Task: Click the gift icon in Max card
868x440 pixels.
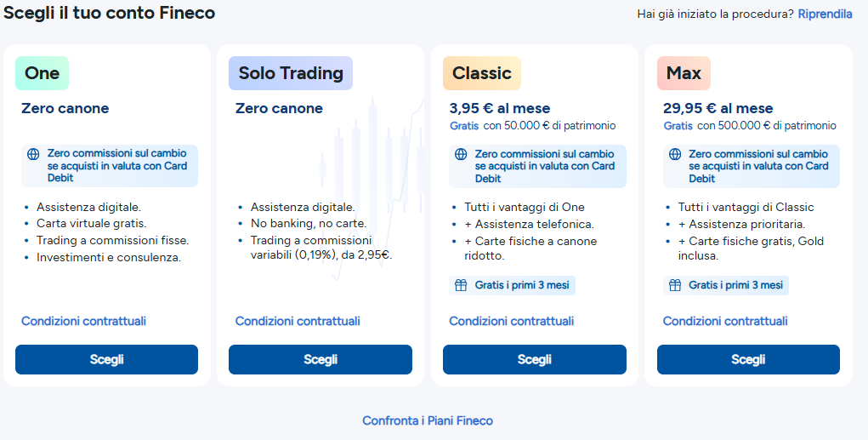Action: point(675,285)
